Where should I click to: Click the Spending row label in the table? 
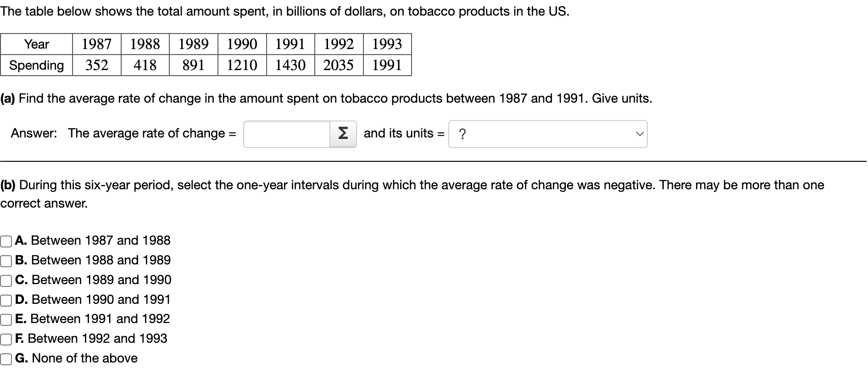(36, 66)
